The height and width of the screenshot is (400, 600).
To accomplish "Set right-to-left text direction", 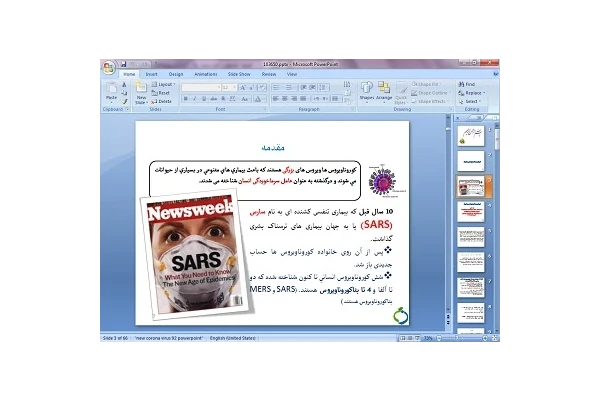I will [325, 99].
